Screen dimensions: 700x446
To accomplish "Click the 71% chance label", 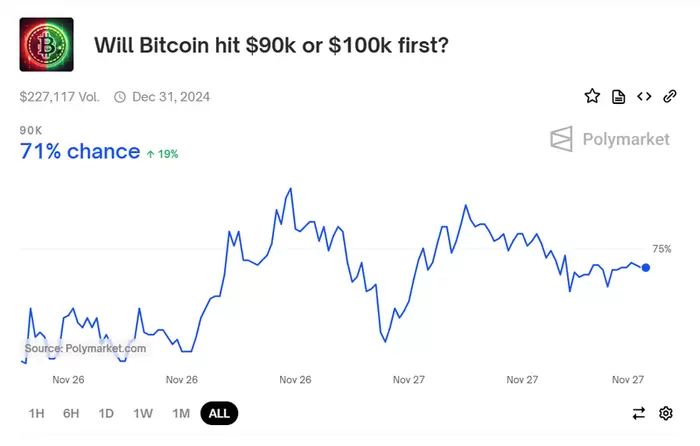I will 80,152.
